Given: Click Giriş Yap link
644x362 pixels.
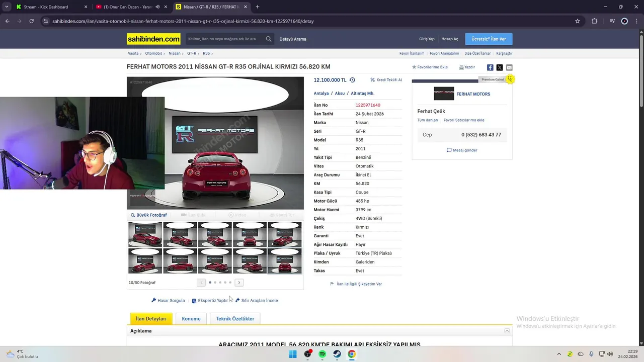Looking at the screenshot, I should pyautogui.click(x=427, y=39).
